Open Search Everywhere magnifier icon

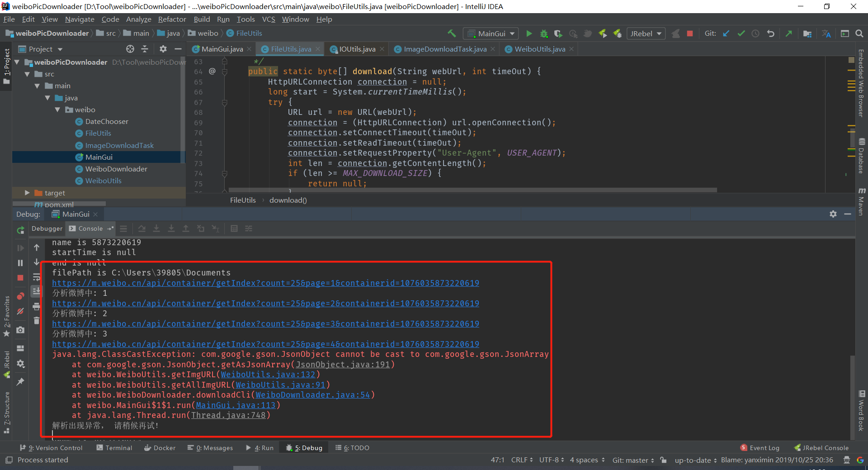tap(859, 33)
